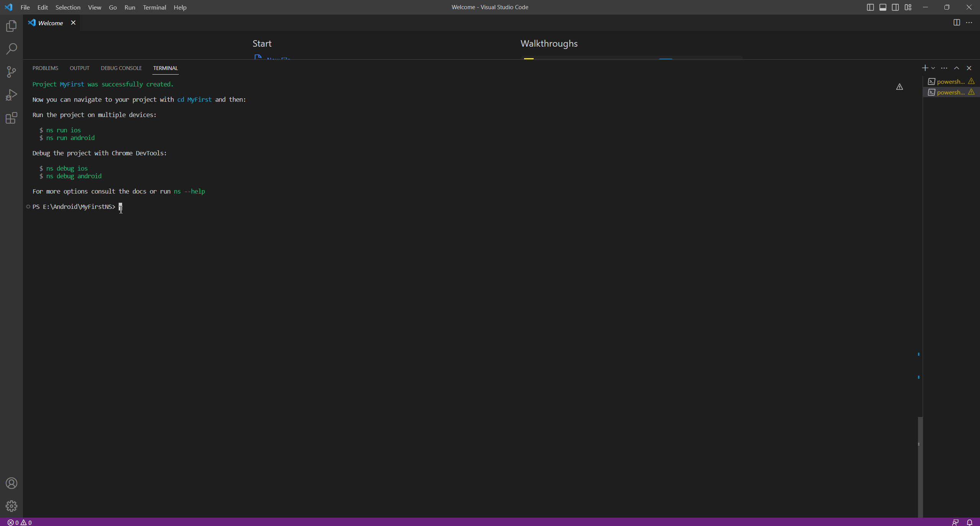Create new terminal with plus button
Image resolution: width=980 pixels, height=526 pixels.
coord(925,68)
